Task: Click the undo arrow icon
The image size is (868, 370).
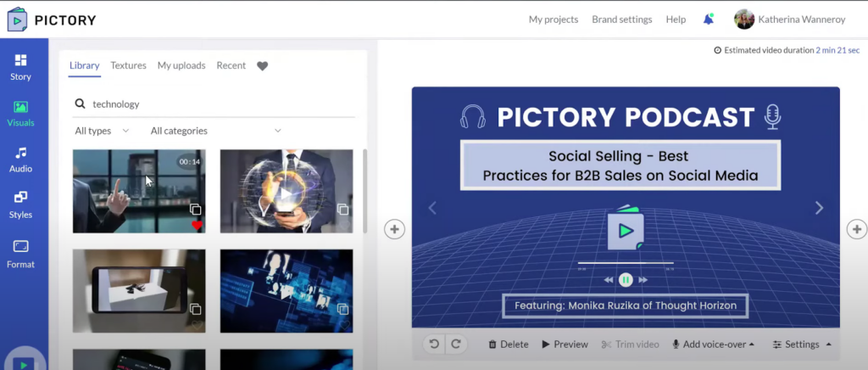Action: point(434,344)
